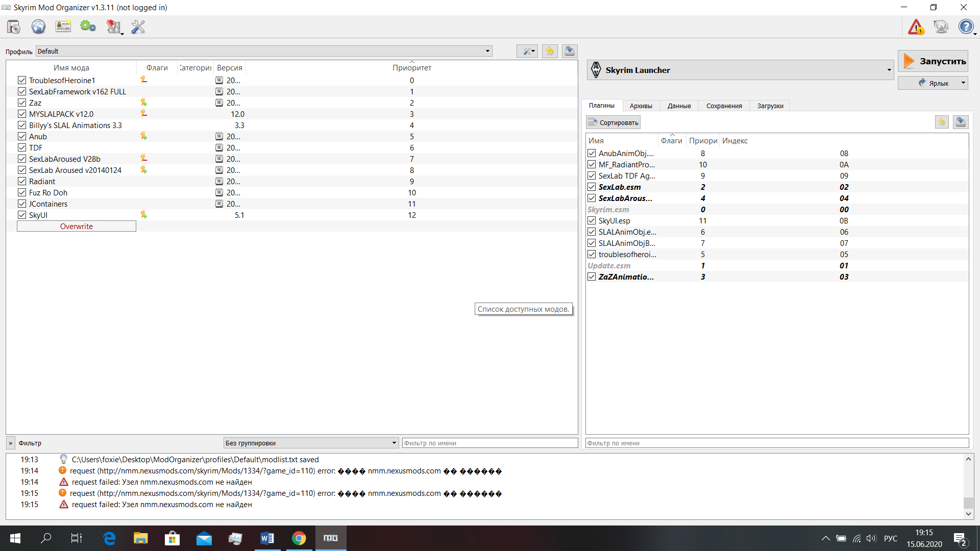Screen dimensions: 980x551
Task: Open the executables gears icon
Action: click(x=88, y=27)
